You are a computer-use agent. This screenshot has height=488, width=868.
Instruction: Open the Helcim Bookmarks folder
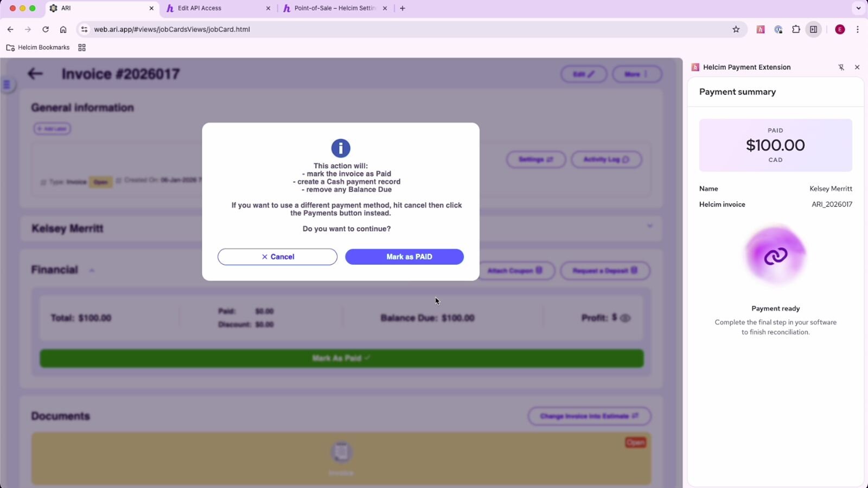pyautogui.click(x=38, y=48)
